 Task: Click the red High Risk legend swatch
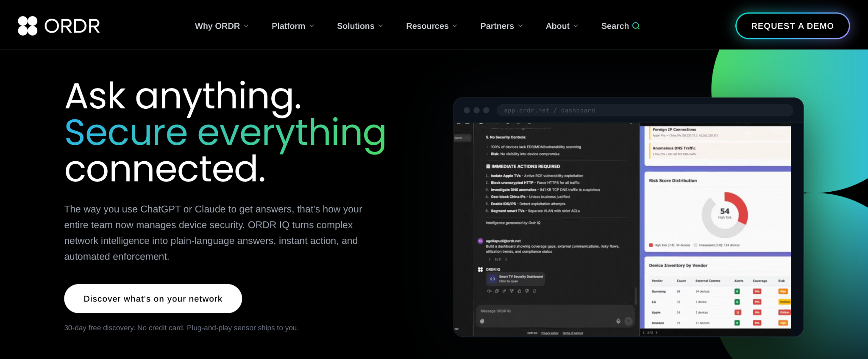point(651,245)
